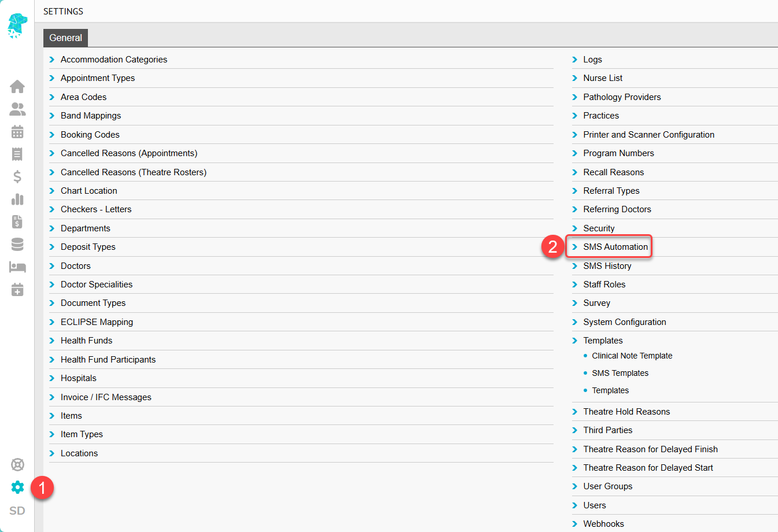Open SMS History settings
Image resolution: width=778 pixels, height=532 pixels.
(x=607, y=266)
